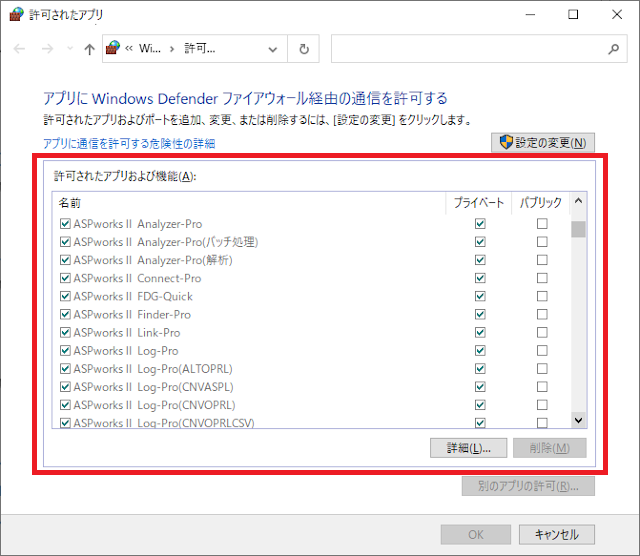The image size is (640, 556).
Task: Toggle name checkbox for Analyzer-Pro
Action: (x=65, y=224)
